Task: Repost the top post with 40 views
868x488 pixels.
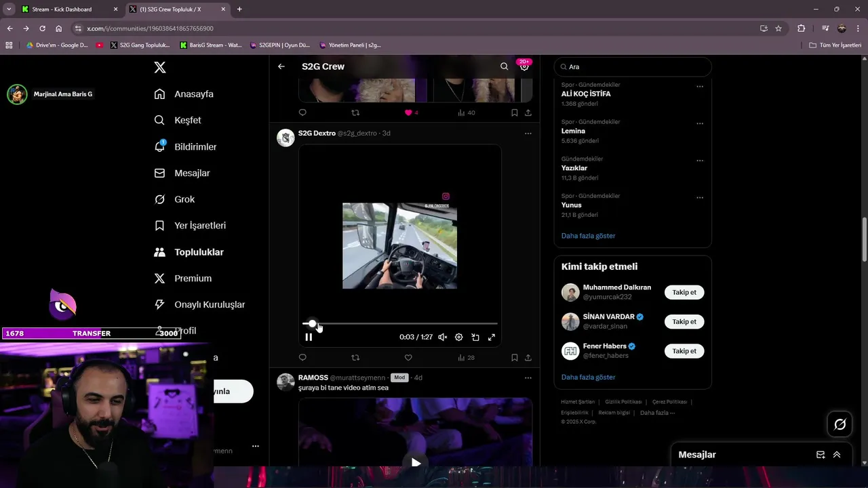Action: pos(355,113)
